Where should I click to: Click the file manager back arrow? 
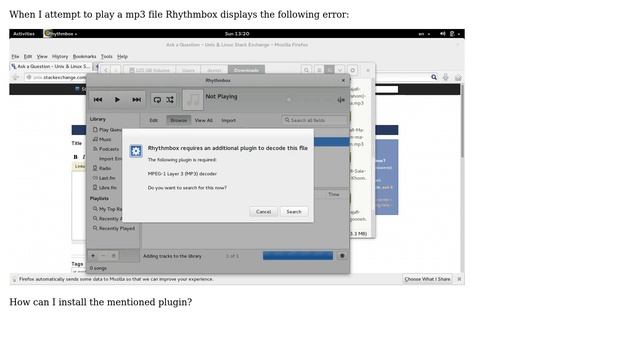106,70
